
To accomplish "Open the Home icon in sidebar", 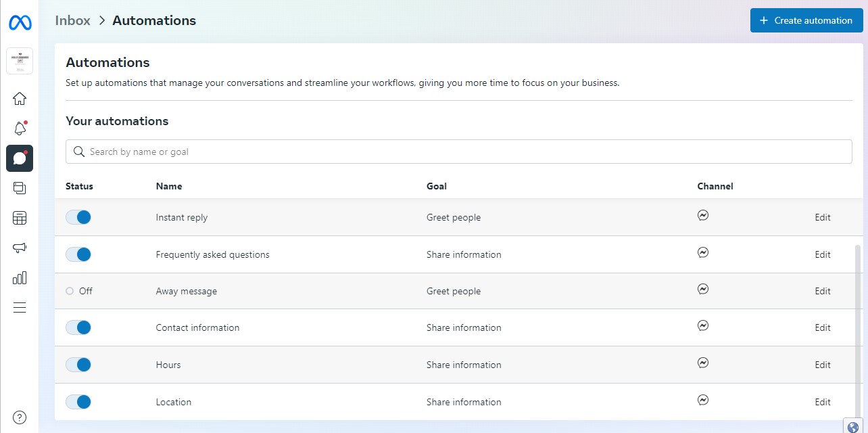I will pos(20,99).
